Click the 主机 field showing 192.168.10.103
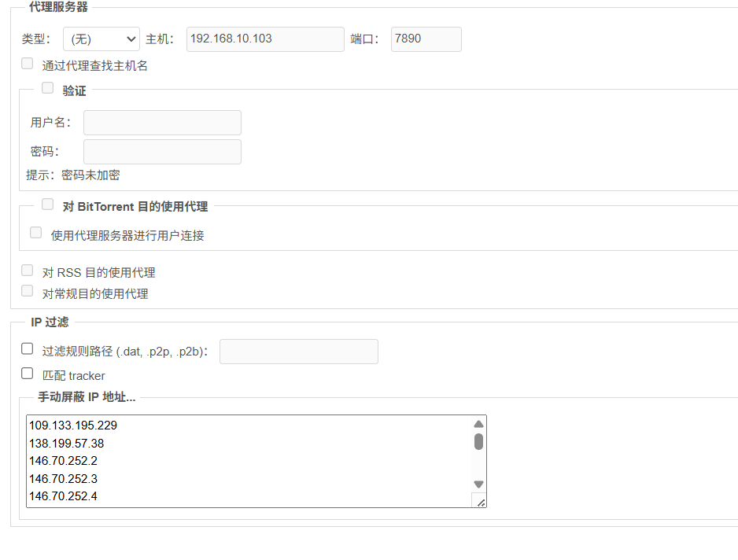This screenshot has height=560, width=738. (265, 39)
